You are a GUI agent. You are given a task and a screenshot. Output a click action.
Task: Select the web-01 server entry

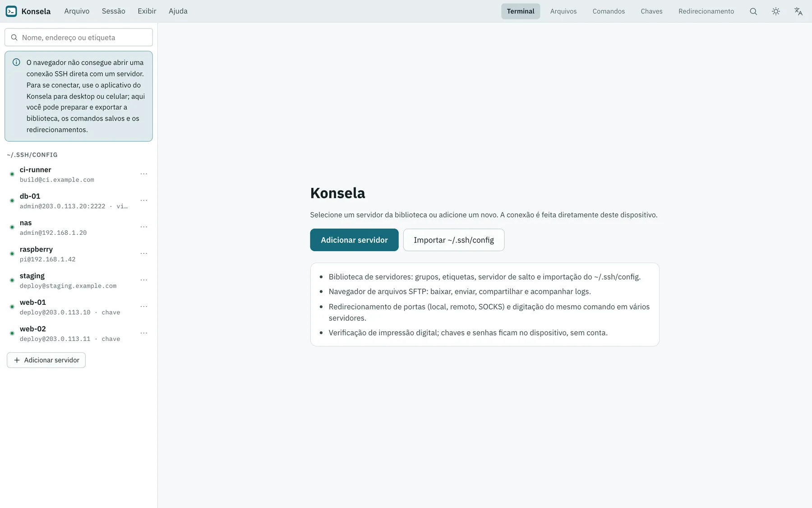[x=78, y=307]
